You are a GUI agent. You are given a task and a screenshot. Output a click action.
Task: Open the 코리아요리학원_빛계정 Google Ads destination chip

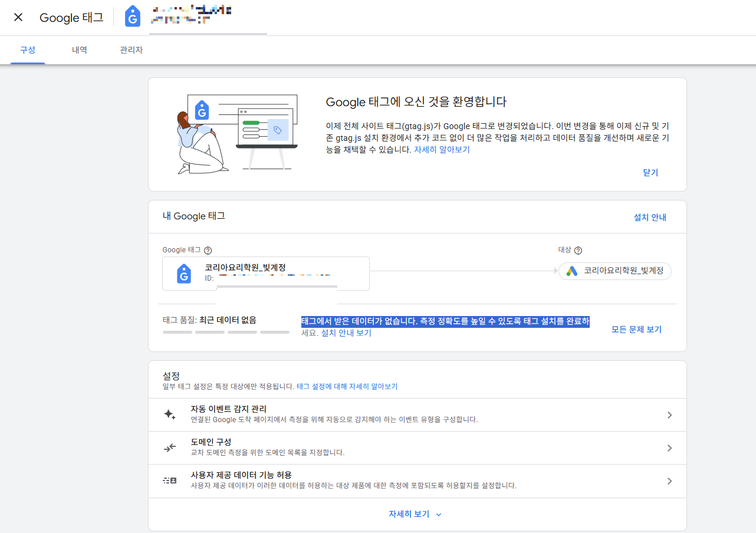click(x=614, y=271)
